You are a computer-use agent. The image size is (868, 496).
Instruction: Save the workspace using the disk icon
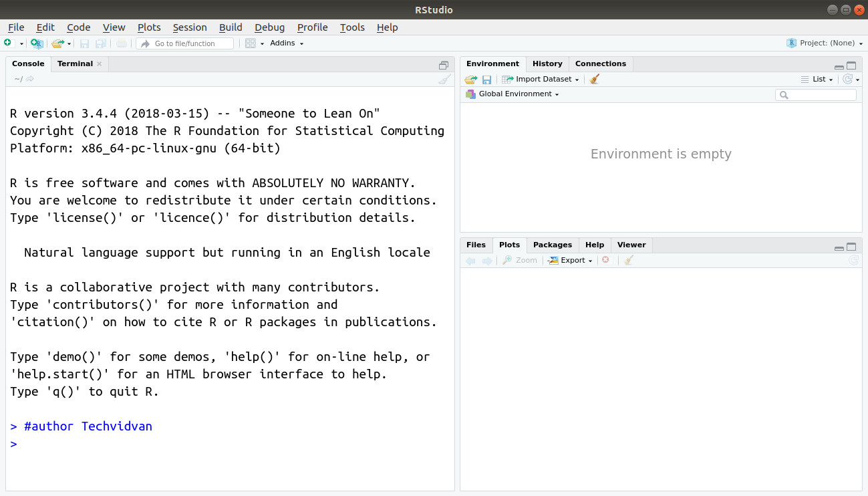pos(486,79)
